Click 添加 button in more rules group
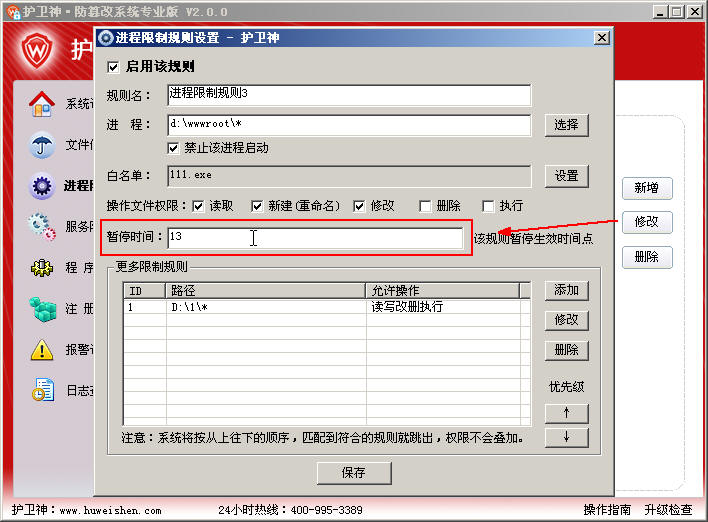 tap(567, 290)
